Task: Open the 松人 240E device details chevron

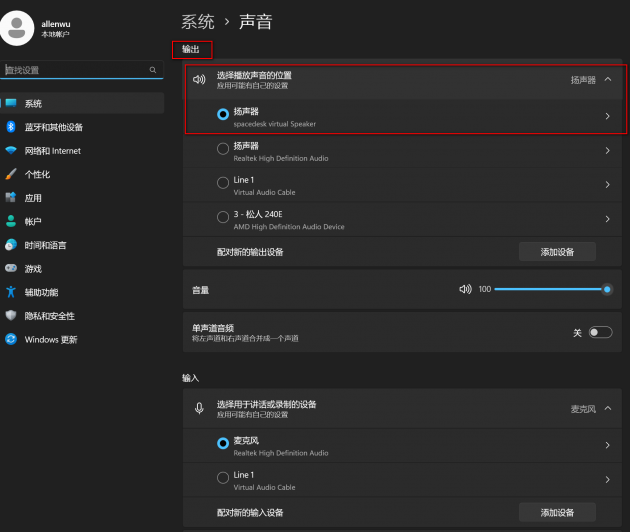Action: 607,218
